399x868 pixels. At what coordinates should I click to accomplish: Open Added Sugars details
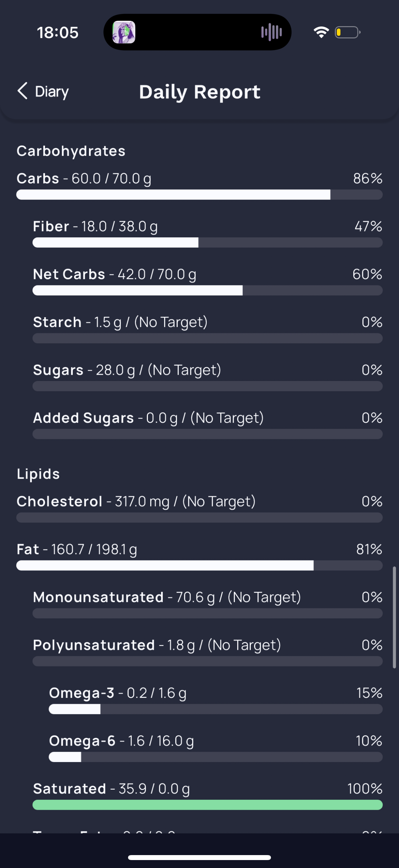pos(148,418)
